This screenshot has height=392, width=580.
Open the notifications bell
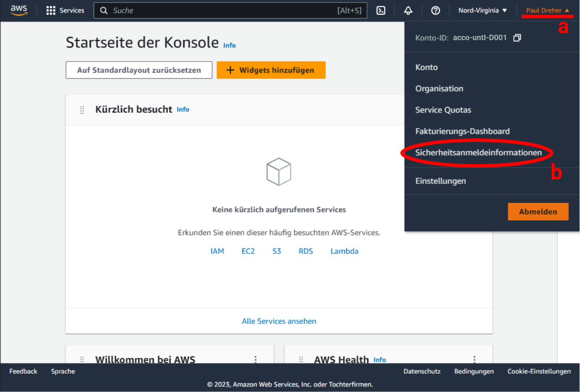(408, 11)
